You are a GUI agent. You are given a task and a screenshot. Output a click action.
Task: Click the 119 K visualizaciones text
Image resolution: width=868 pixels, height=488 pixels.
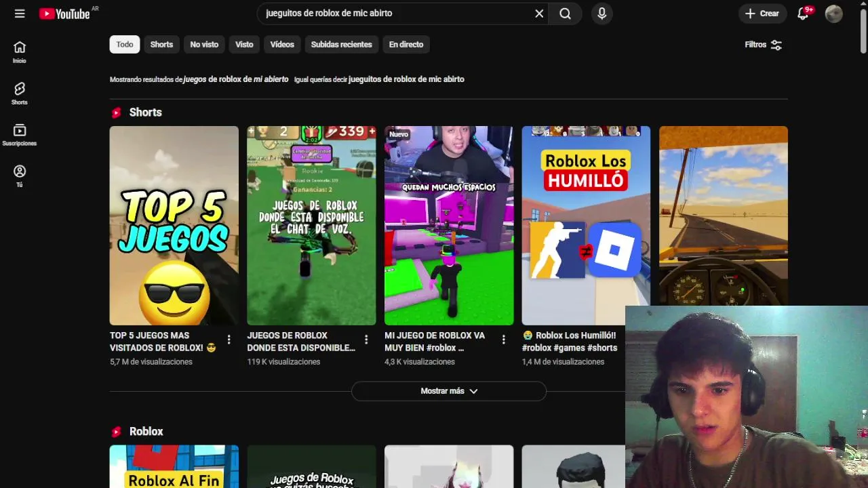283,362
